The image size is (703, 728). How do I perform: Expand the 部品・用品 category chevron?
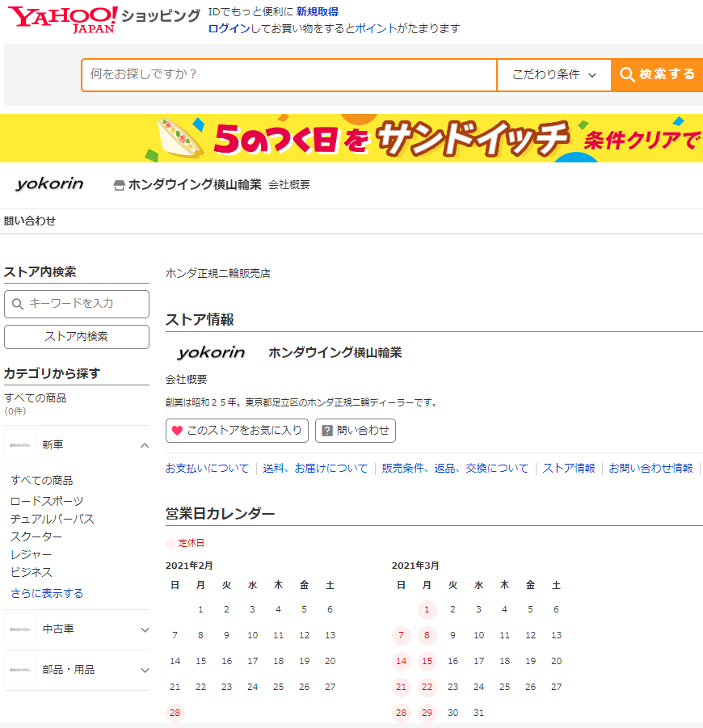[145, 670]
